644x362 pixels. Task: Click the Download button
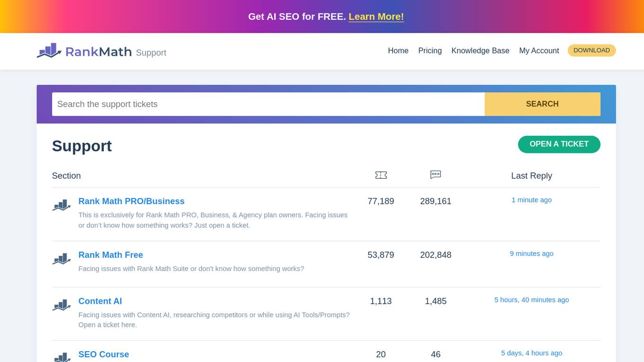pyautogui.click(x=591, y=50)
